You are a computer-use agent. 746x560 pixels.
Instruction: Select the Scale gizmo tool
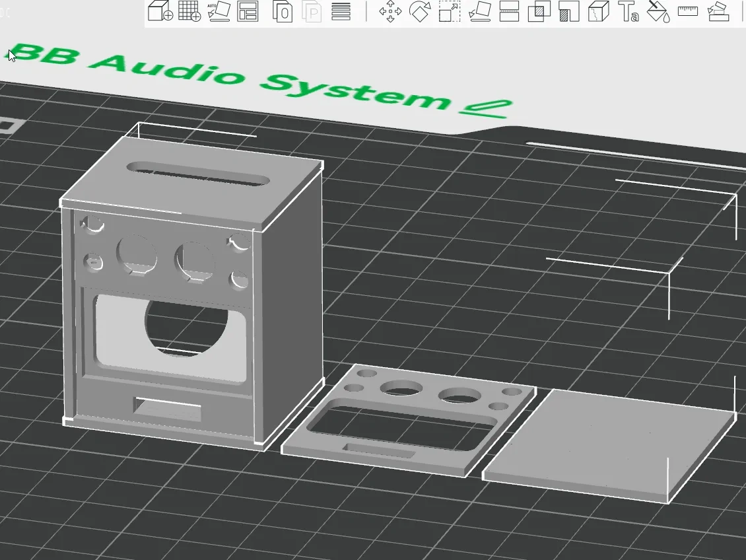pyautogui.click(x=449, y=11)
